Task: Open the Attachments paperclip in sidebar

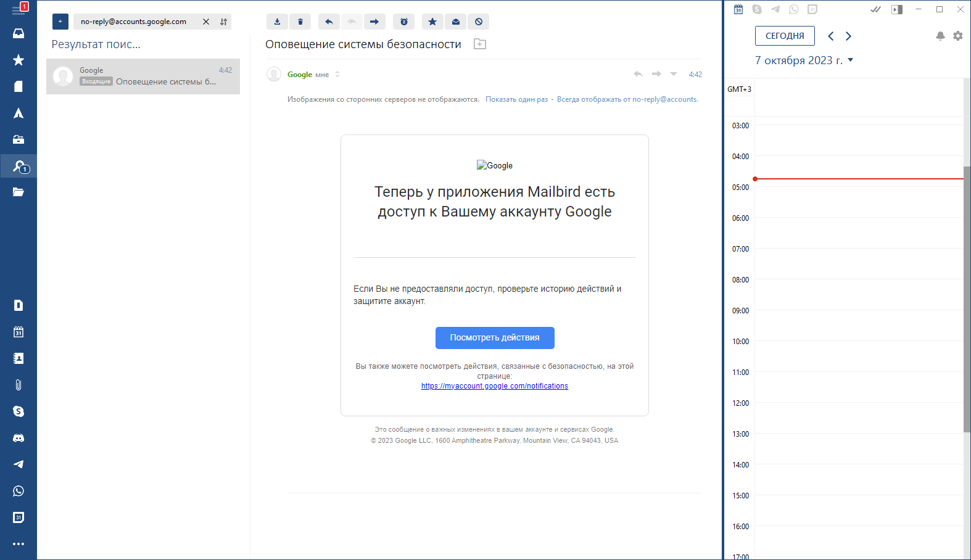Action: click(x=19, y=385)
